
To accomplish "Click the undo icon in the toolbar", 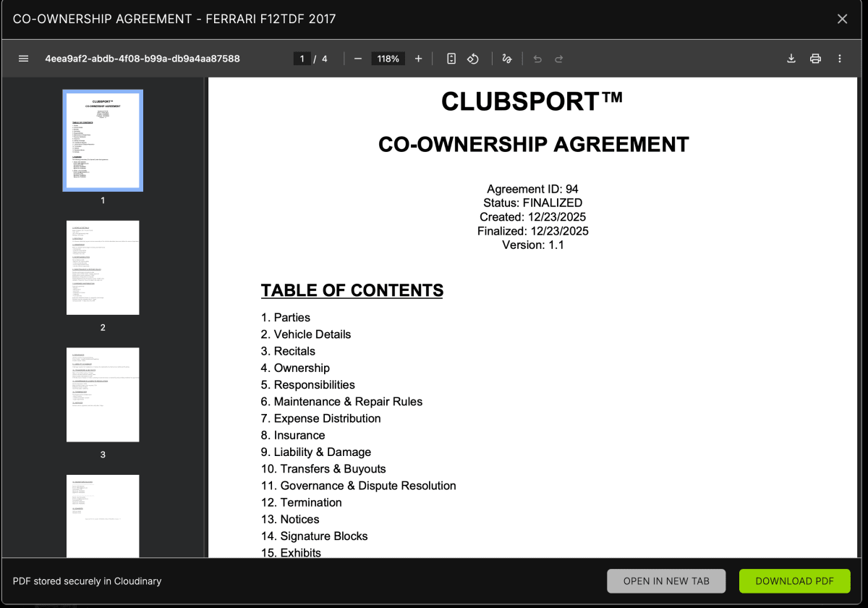I will pos(537,59).
